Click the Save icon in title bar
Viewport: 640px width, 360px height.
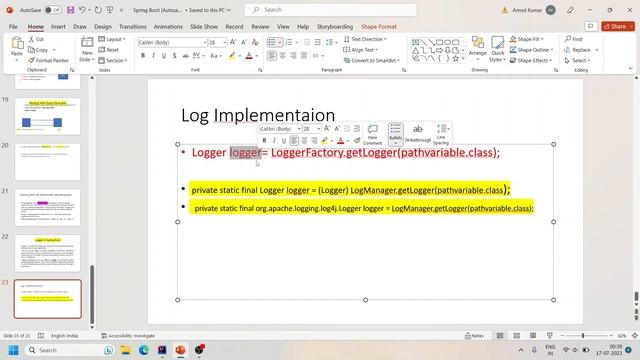tap(71, 10)
